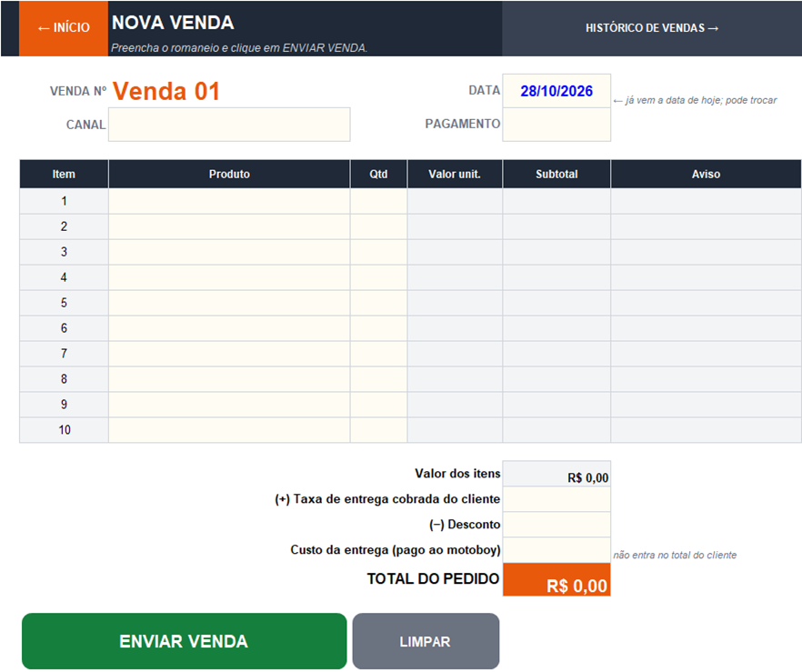Go back using the INÍCIO button
802x672 pixels.
tap(64, 28)
